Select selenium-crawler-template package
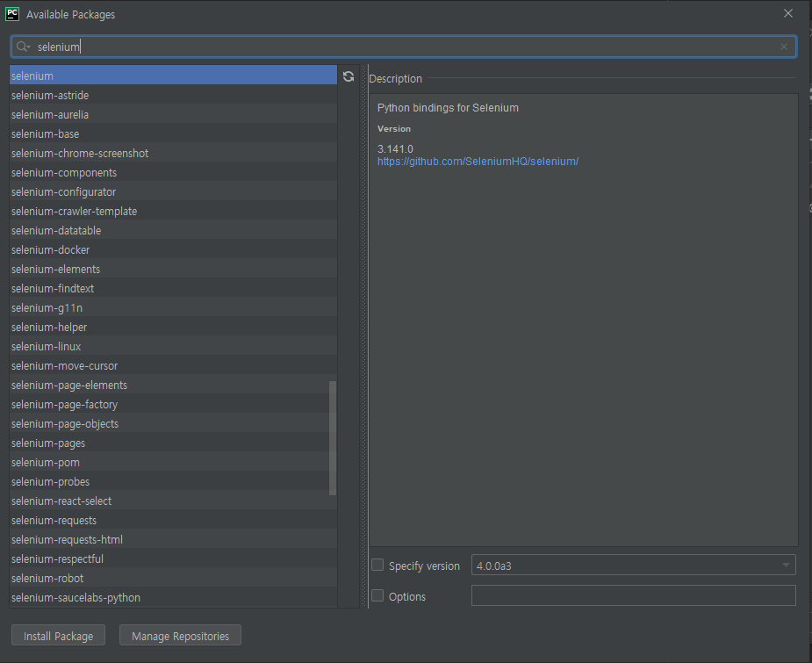812x663 pixels. tap(173, 212)
